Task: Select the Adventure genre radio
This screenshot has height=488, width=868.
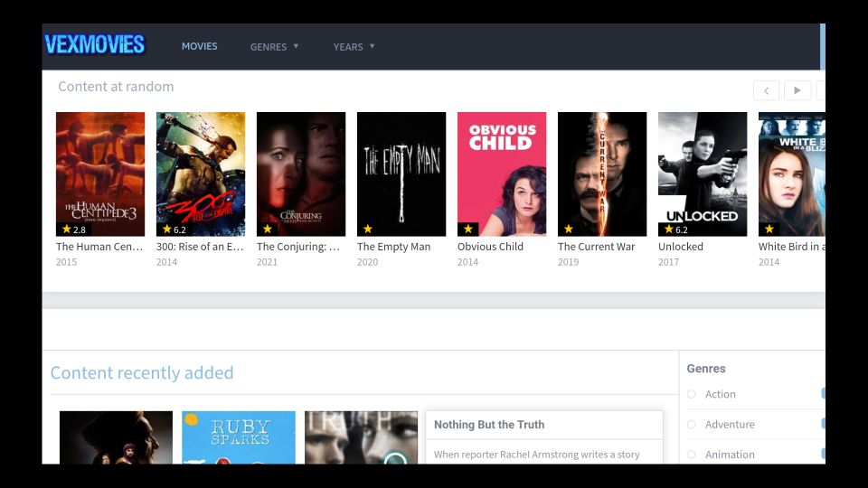Action: (692, 425)
